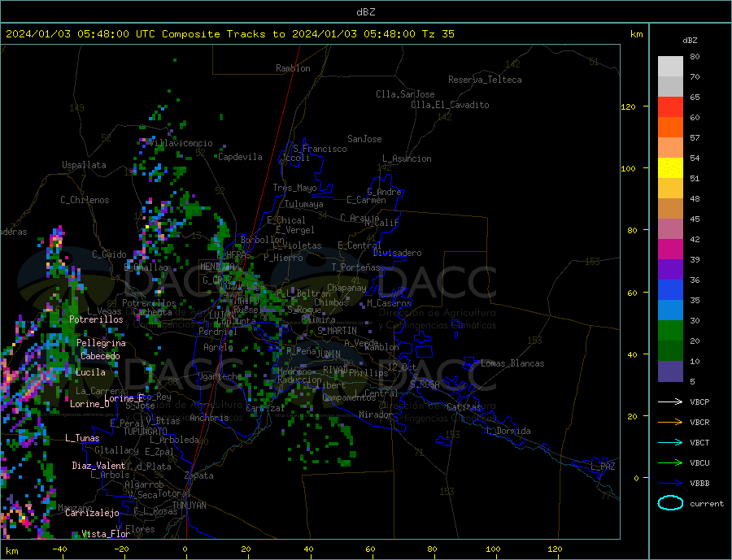Click the Capdevila map label

[240, 157]
